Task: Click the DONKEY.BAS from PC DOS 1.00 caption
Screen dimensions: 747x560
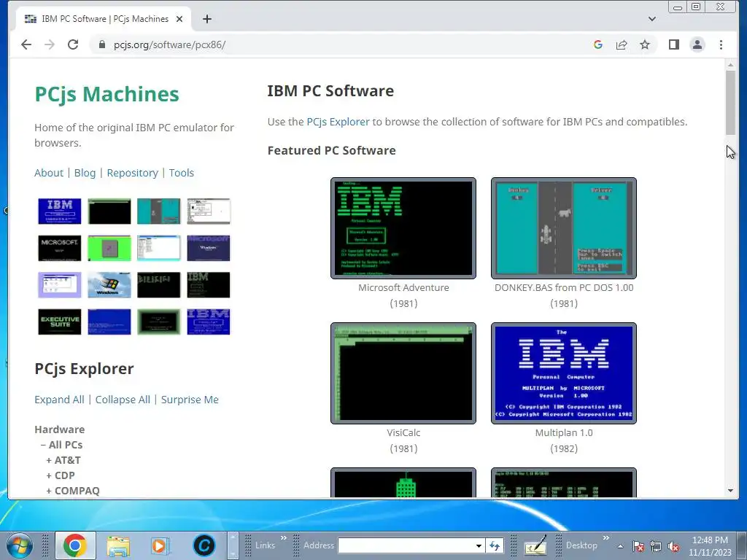Action: click(x=564, y=287)
